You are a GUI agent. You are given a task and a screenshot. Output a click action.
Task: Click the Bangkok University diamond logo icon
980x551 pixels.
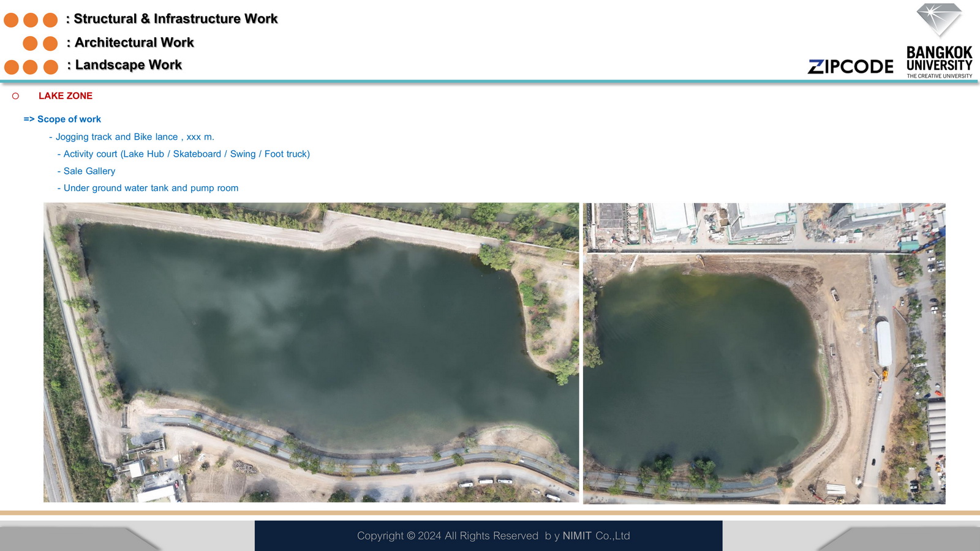[x=939, y=20]
